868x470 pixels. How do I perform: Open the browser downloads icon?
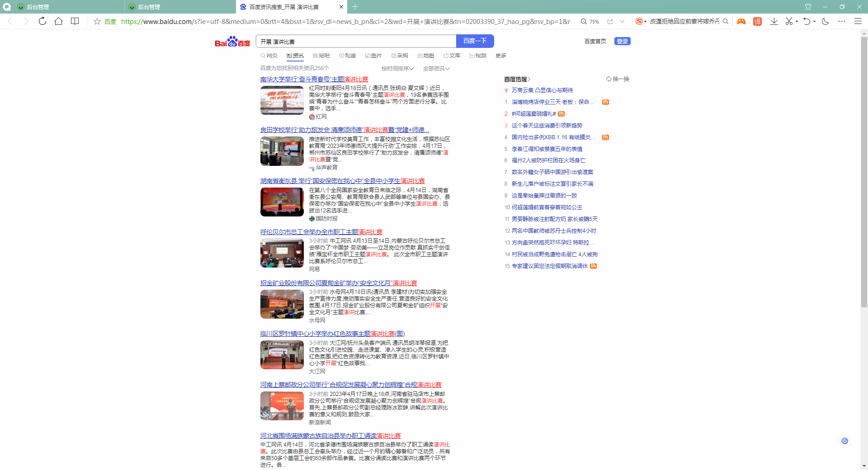coord(774,21)
